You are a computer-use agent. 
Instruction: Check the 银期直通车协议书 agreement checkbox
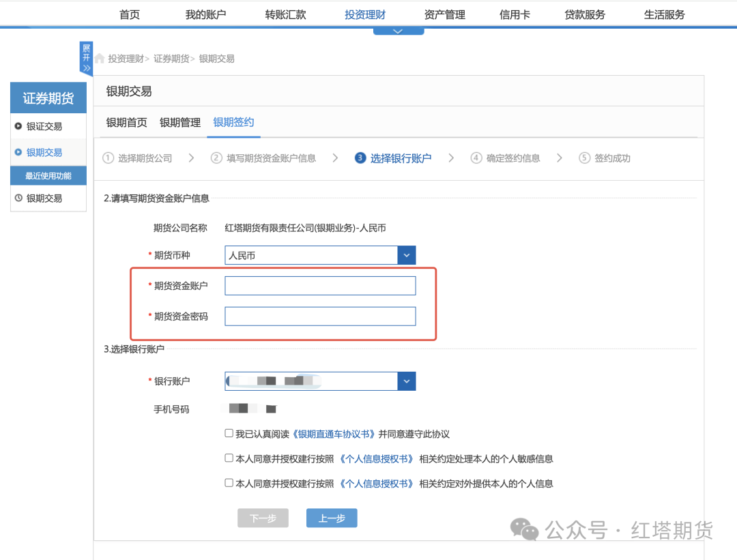coord(229,433)
